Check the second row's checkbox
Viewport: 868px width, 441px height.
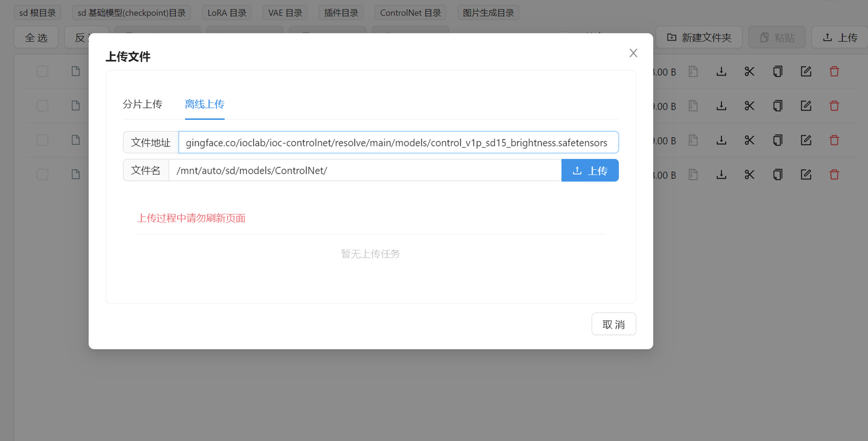point(42,105)
